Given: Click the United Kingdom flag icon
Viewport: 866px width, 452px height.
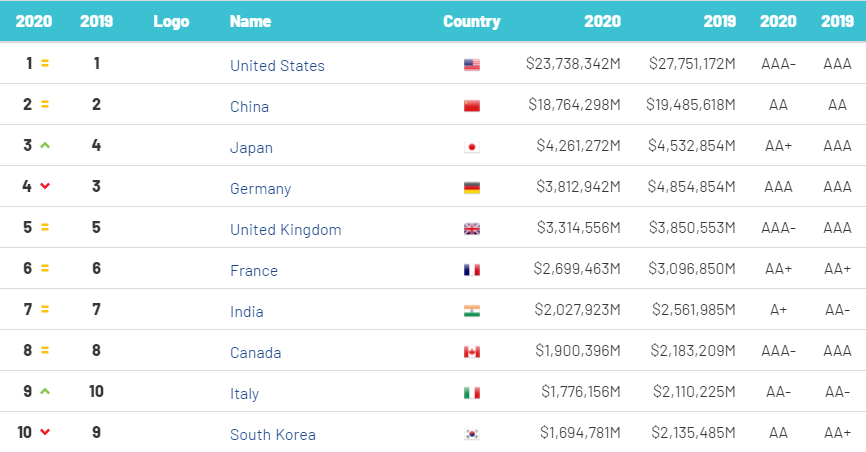Looking at the screenshot, I should pos(472,229).
